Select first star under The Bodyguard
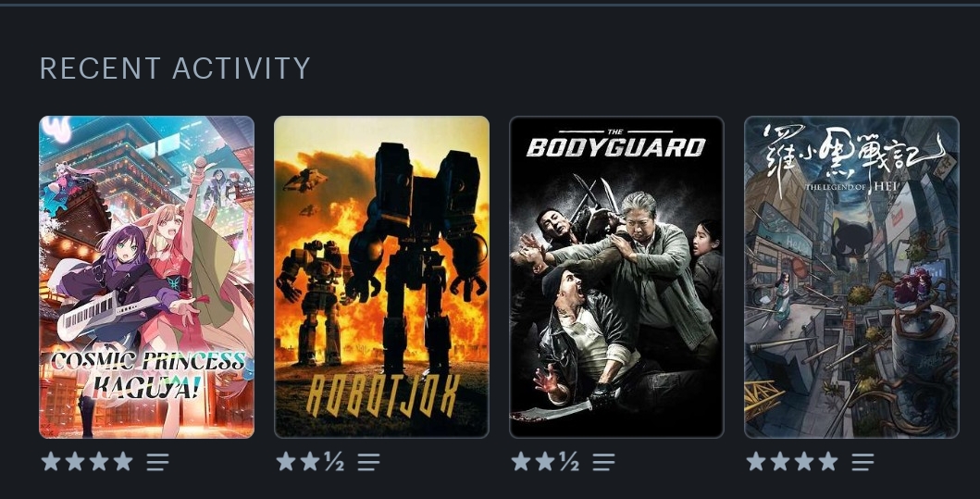Screen dimensions: 980x499 (x=521, y=461)
